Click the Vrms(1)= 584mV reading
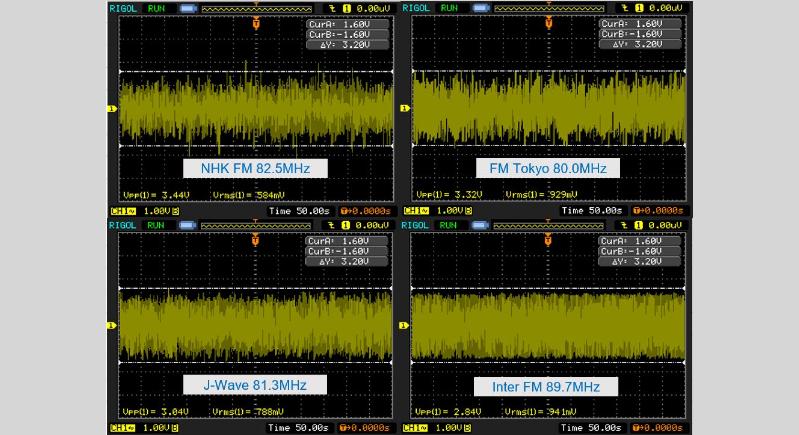The image size is (799, 435). tap(249, 195)
